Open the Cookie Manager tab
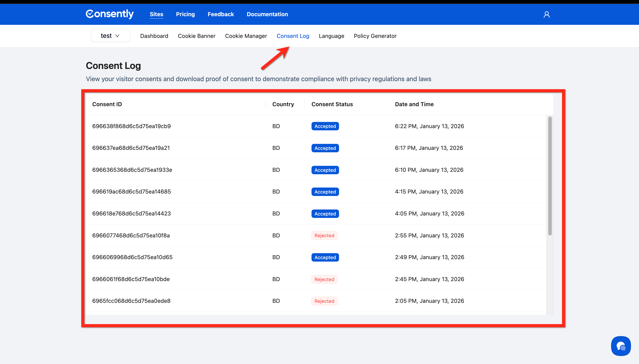639x364 pixels. pos(246,36)
